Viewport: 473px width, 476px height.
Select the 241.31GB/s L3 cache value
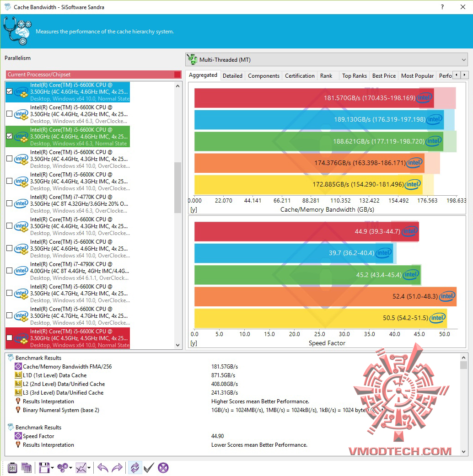tap(225, 392)
